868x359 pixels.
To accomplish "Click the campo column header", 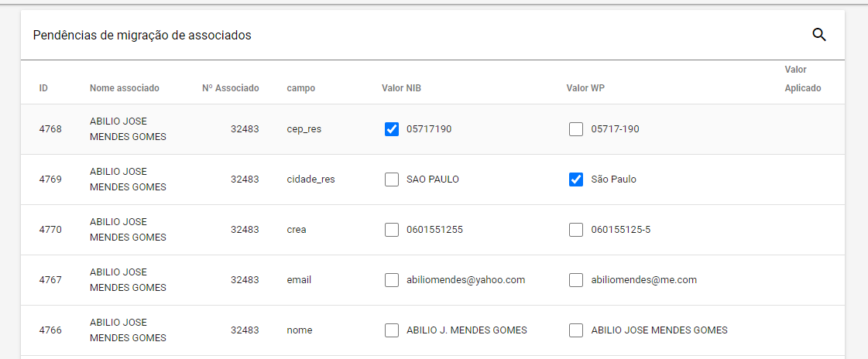I will click(x=301, y=88).
